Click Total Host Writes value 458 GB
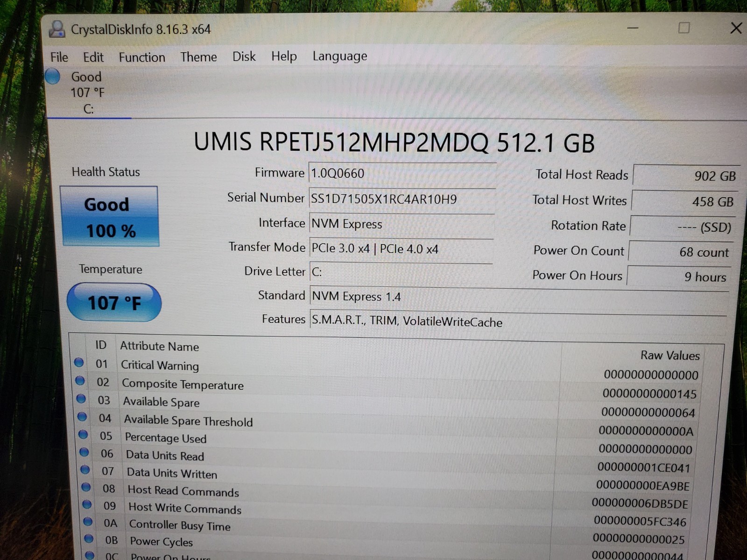This screenshot has width=747, height=560. tap(684, 202)
